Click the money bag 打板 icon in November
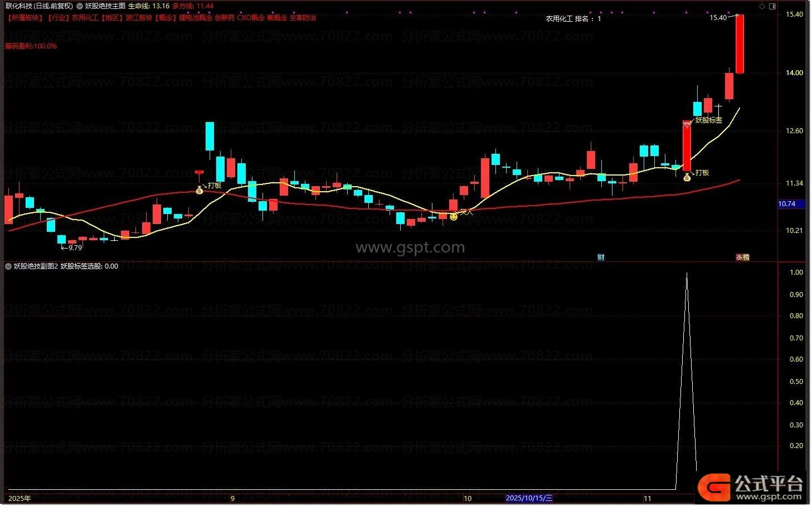Viewport: 812px width, 506px height. (x=687, y=177)
